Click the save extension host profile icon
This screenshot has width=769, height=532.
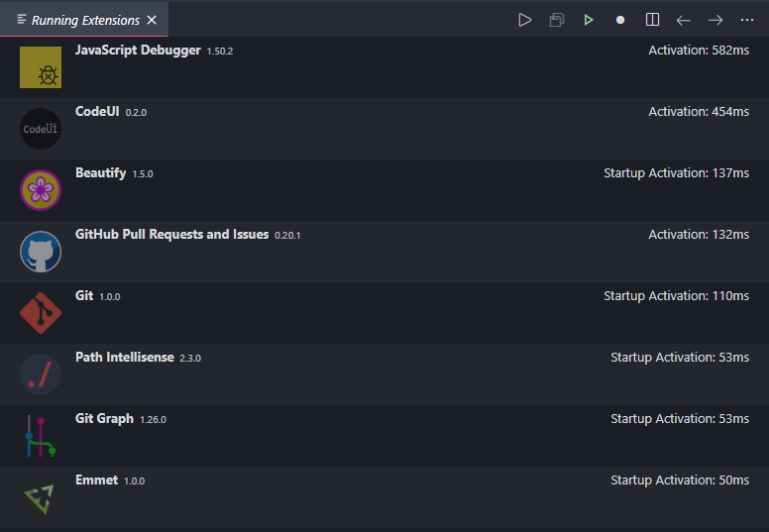557,20
